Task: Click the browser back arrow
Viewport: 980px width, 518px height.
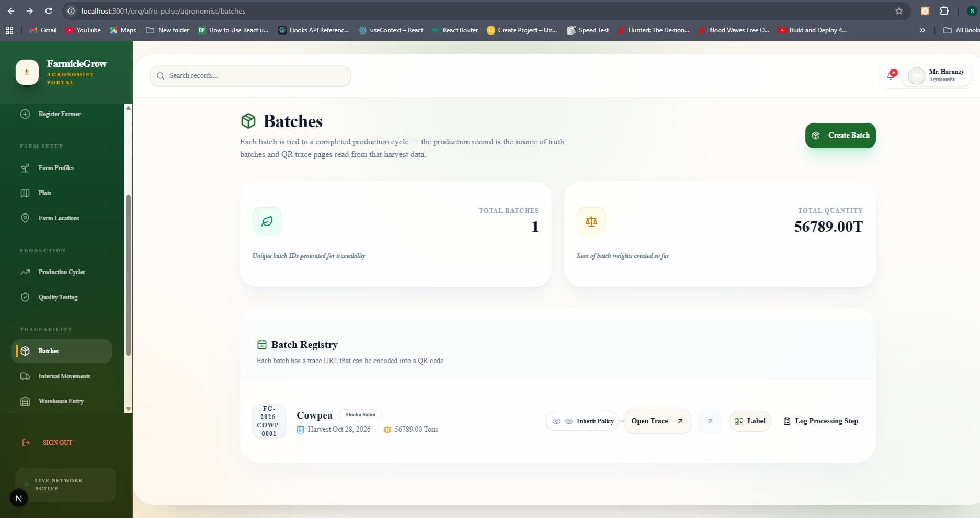Action: 11,11
